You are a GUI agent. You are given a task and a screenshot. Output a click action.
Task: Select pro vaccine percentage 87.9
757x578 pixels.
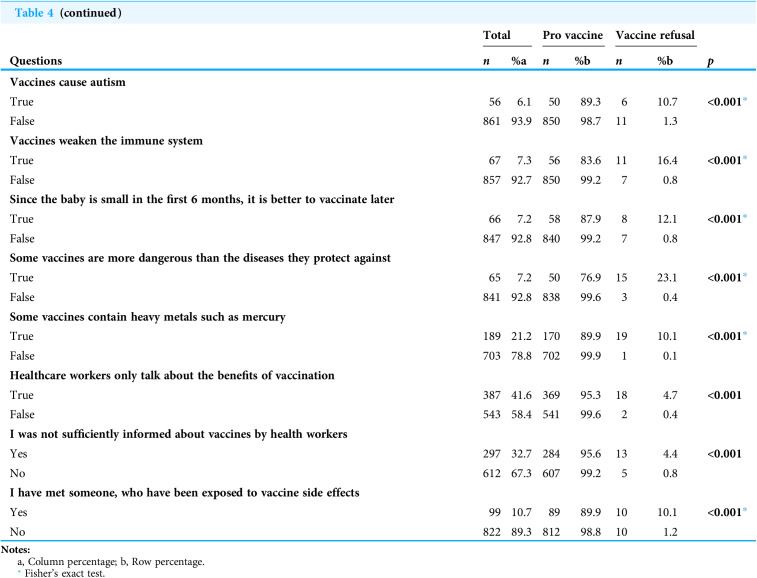[x=590, y=219]
